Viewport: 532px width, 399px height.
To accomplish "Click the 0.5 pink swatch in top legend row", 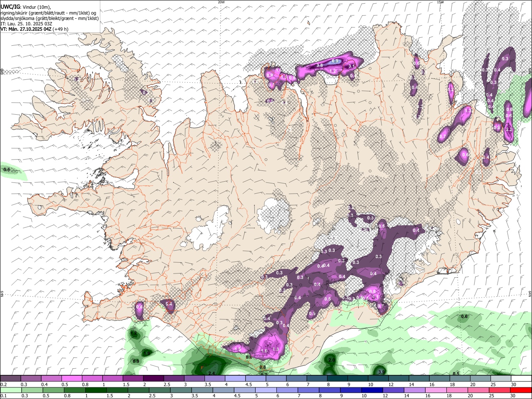I will 71,379.
